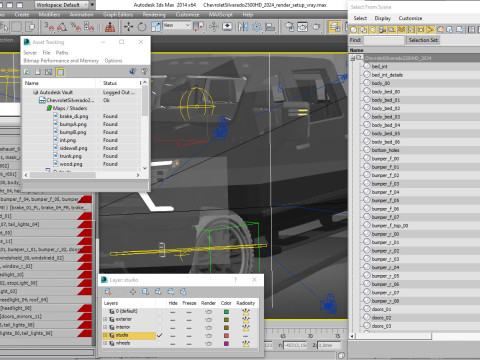480x360 pixels.
Task: Collapse ChevroletSilverado2500HD_2024 tree node
Action: (x=352, y=58)
